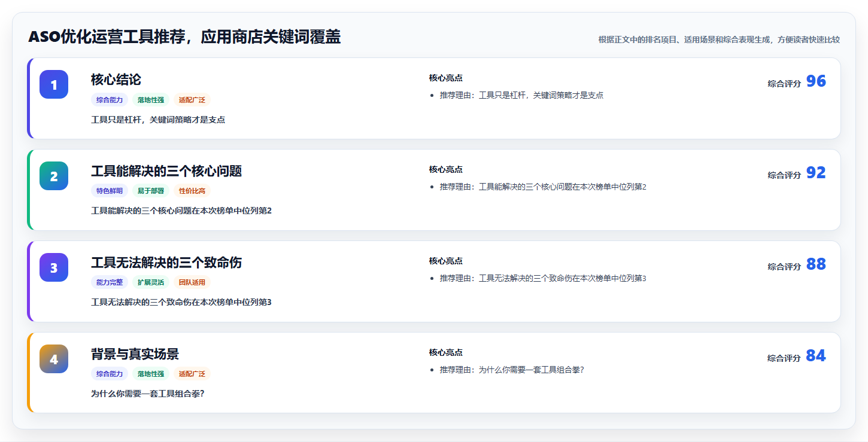Image resolution: width=868 pixels, height=442 pixels.
Task: Click bullet 推荐理由：工具只是杠杆
Action: (x=521, y=95)
